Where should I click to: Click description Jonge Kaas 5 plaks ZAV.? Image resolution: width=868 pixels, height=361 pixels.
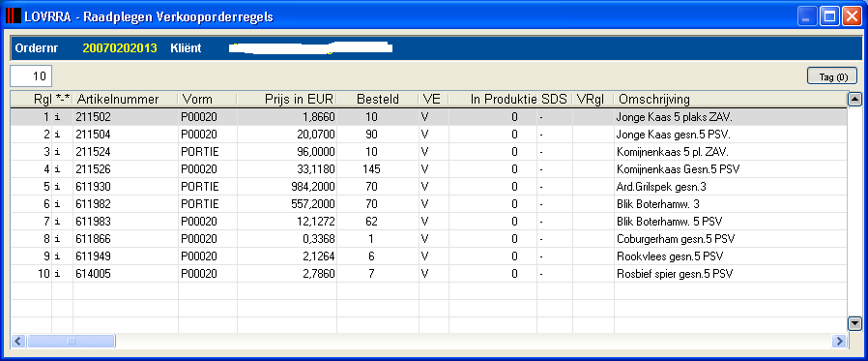[x=675, y=117]
